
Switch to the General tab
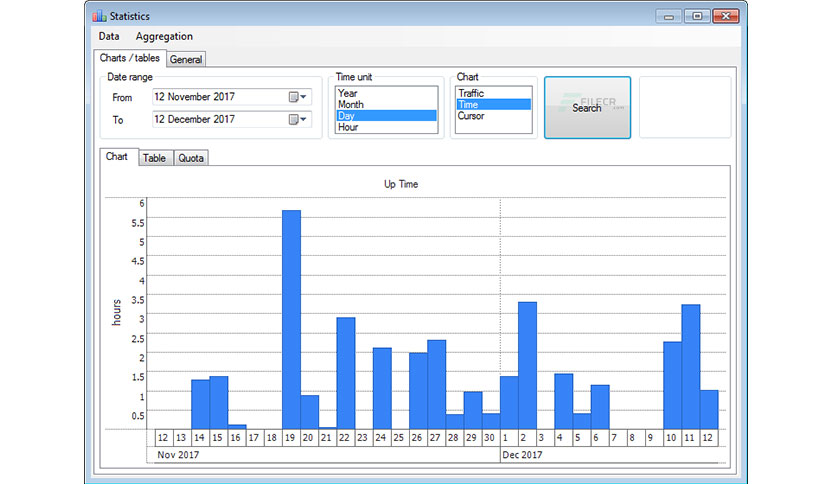186,59
